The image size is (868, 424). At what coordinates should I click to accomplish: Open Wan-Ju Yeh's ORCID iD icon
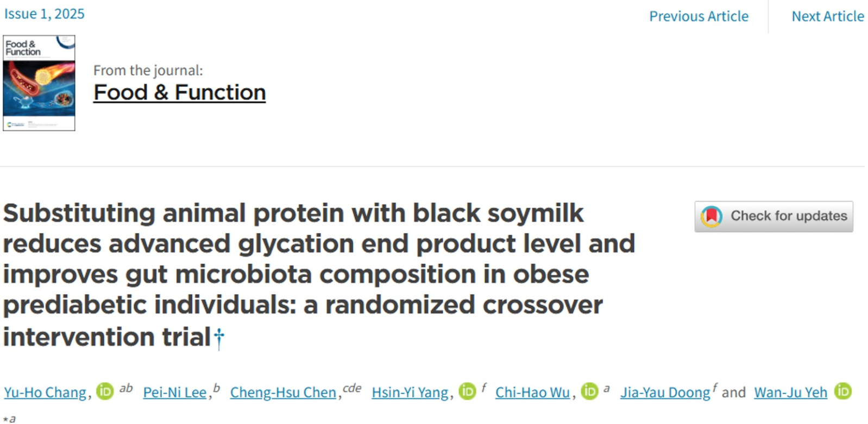click(842, 391)
